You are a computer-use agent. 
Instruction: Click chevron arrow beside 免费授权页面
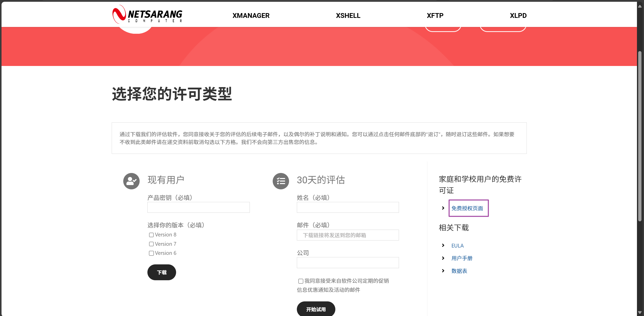click(x=443, y=208)
